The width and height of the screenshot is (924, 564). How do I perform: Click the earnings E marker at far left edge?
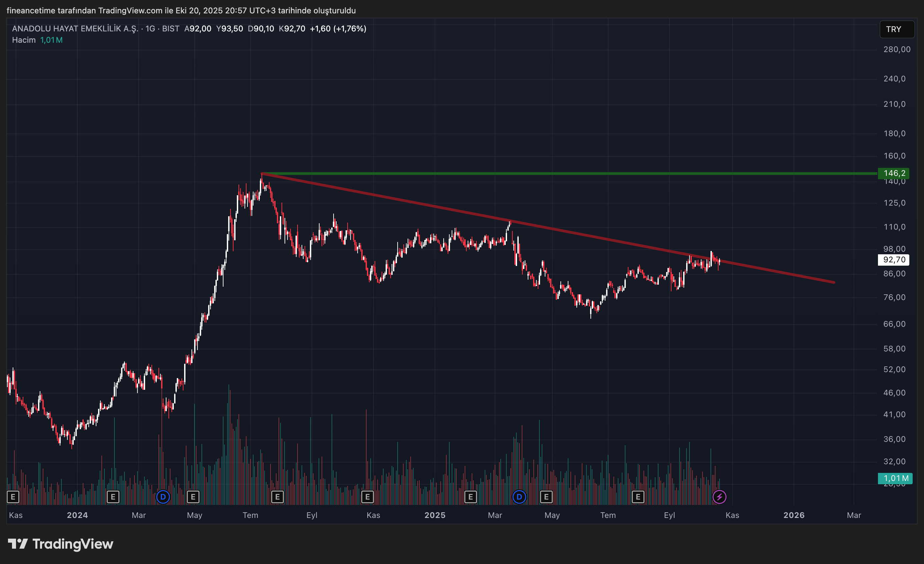tap(13, 497)
